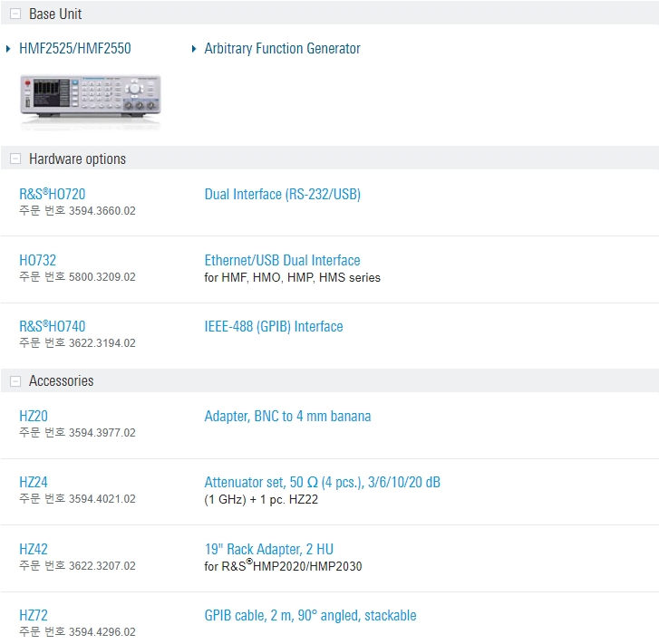Open the HZ20 accessory link
This screenshot has width=659, height=644.
coord(34,416)
